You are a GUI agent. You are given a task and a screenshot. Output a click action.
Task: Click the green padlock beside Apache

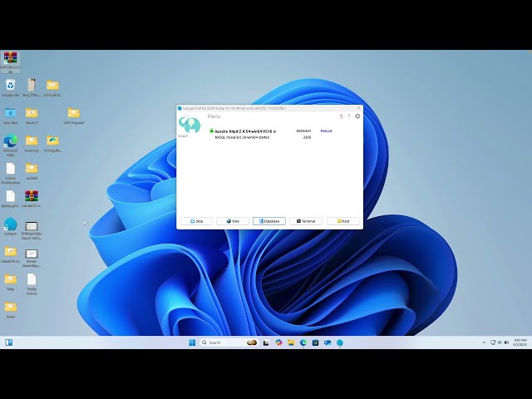coord(211,131)
